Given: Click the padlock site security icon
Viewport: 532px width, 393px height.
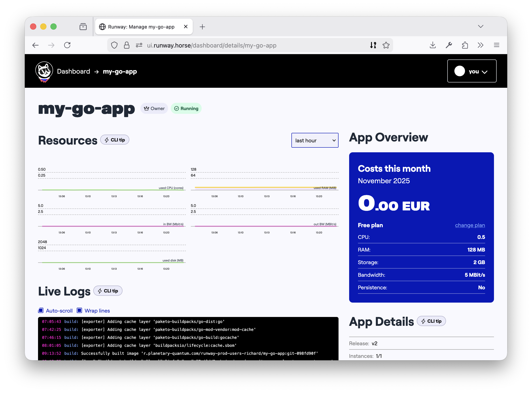Looking at the screenshot, I should [x=126, y=45].
